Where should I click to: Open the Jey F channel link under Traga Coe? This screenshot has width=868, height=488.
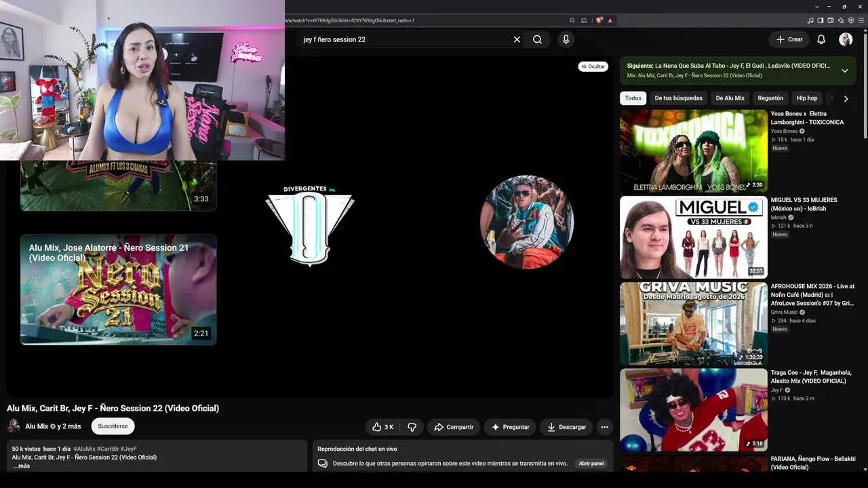[776, 390]
